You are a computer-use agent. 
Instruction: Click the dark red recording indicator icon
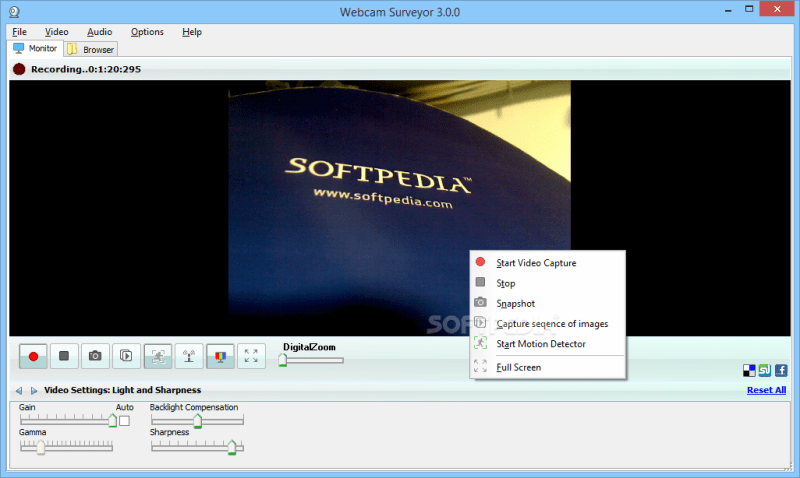click(19, 69)
